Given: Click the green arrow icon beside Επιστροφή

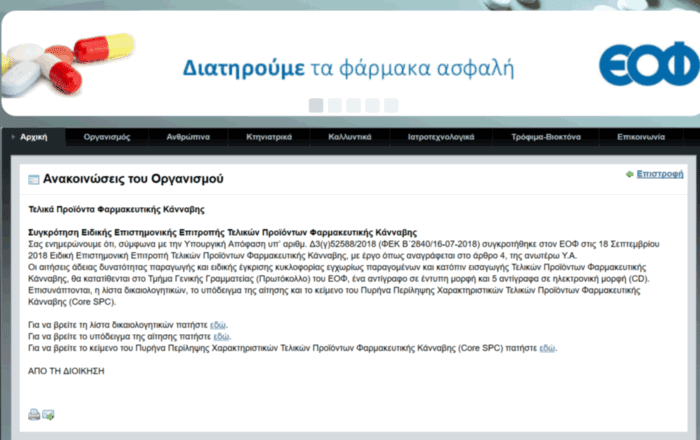Looking at the screenshot, I should coord(629,174).
